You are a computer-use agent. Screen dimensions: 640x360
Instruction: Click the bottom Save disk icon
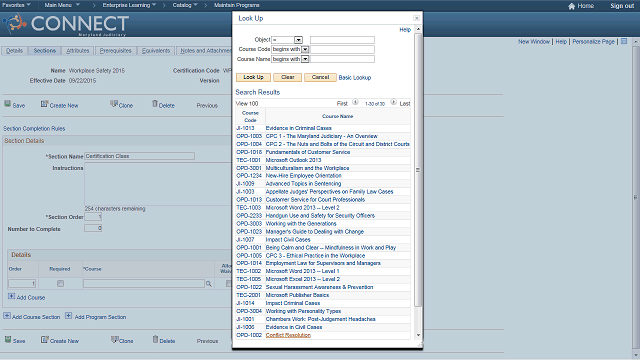[8, 339]
